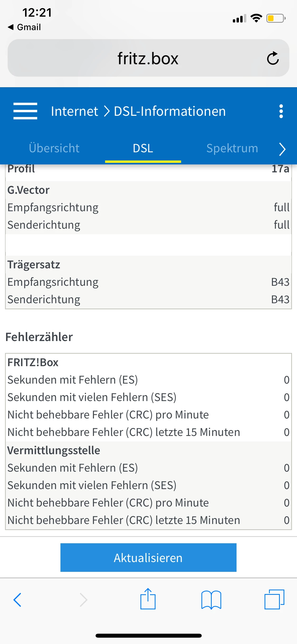Tap the Vermittlungsstelle section header
Viewport: 297px width, 644px height.
(54, 450)
